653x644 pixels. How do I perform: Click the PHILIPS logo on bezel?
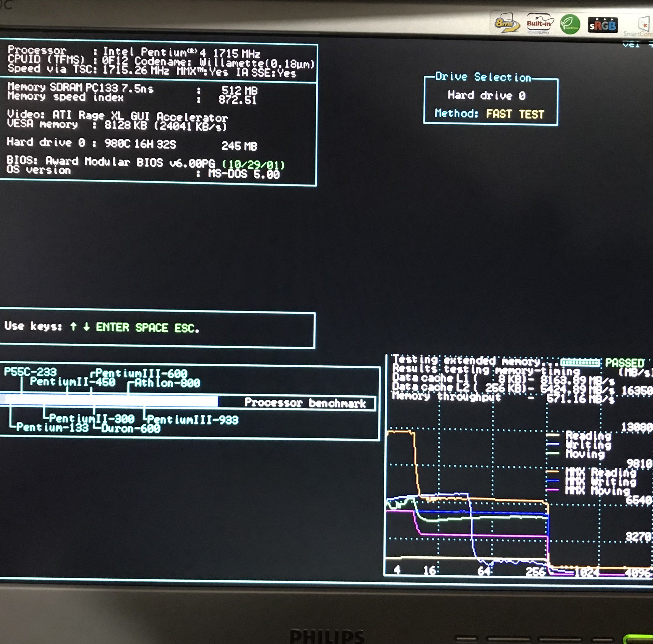click(327, 636)
